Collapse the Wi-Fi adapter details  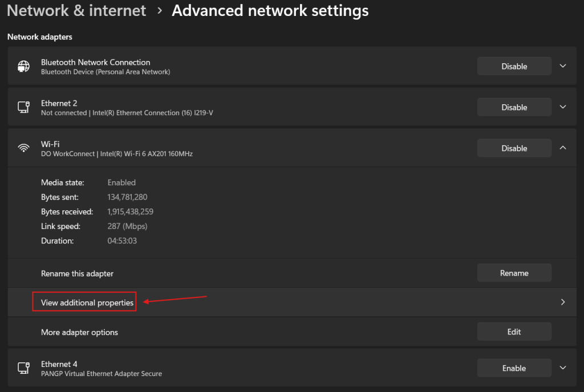click(x=563, y=148)
